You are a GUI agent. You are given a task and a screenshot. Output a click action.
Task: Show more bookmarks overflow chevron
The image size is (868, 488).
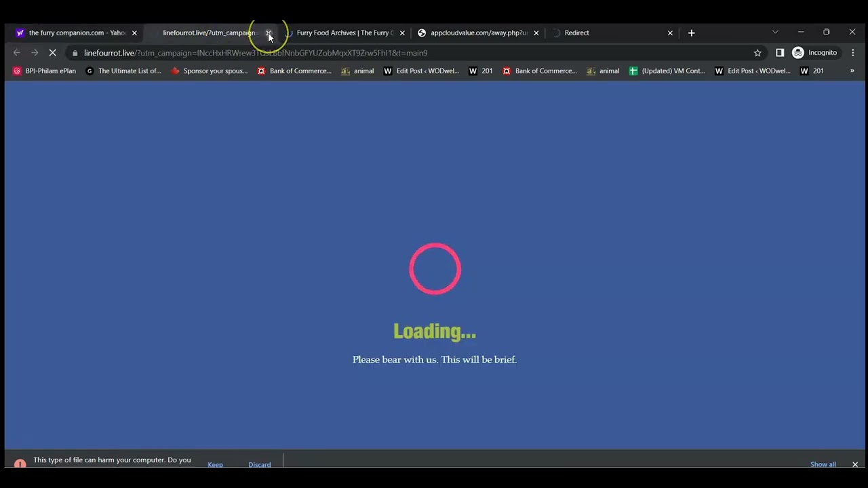852,70
